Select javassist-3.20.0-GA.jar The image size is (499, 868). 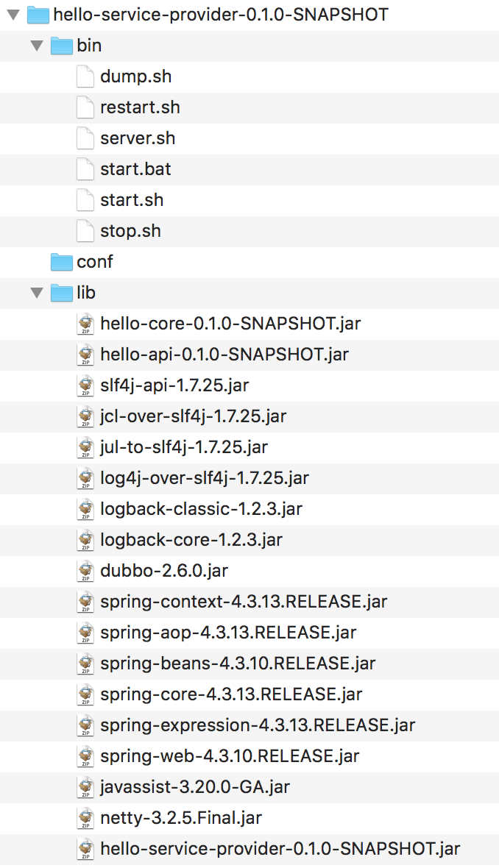click(195, 787)
